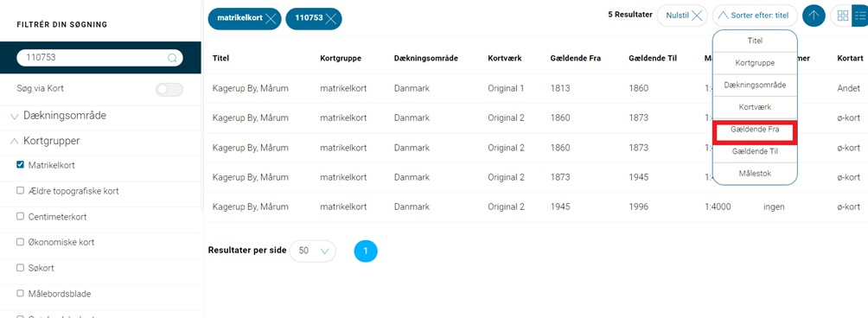The height and width of the screenshot is (318, 868).
Task: Pick Kortværk from the sort list
Action: 755,107
